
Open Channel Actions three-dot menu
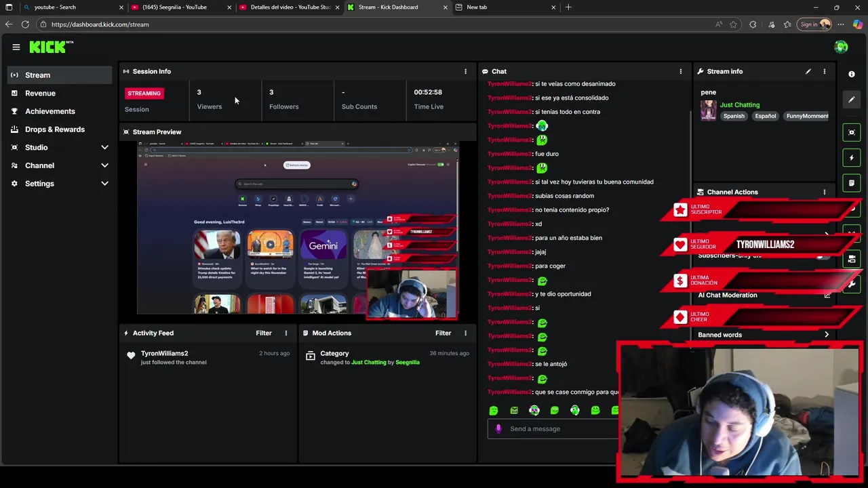[824, 192]
